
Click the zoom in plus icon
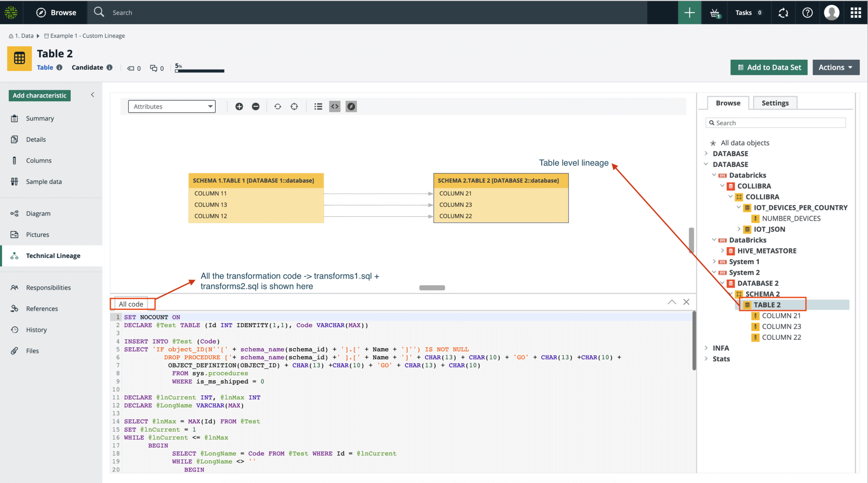pyautogui.click(x=239, y=106)
